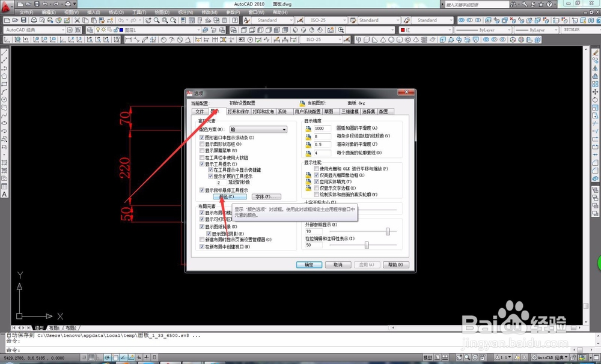601x364 pixels.
Task: Select the Multiline Text A tool
Action: pos(4,194)
